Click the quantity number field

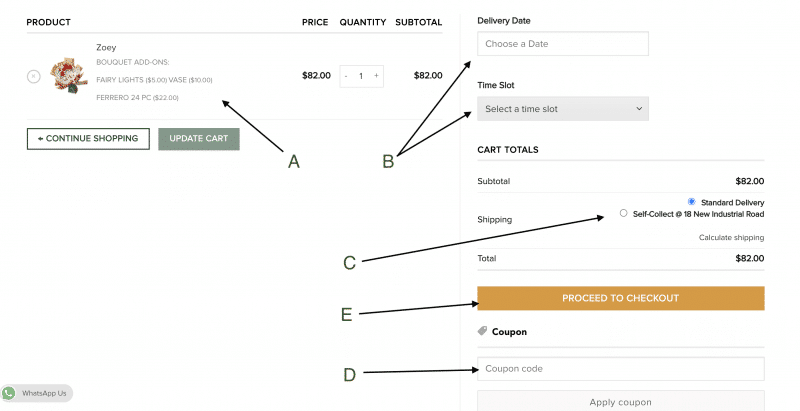(361, 76)
